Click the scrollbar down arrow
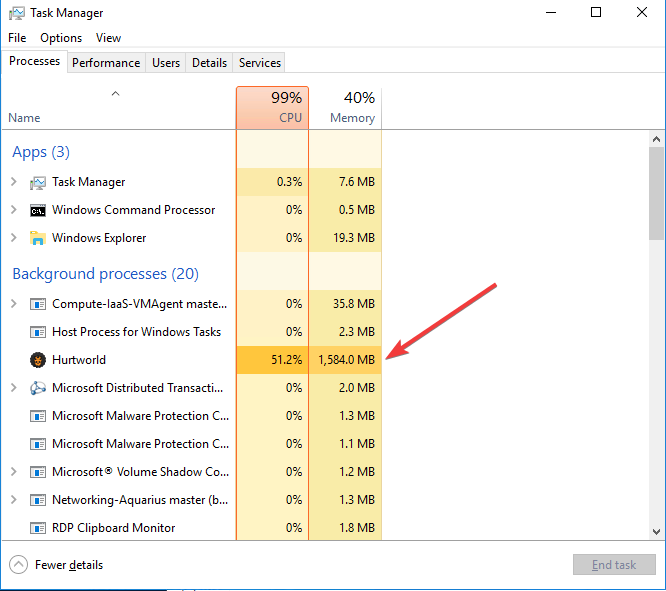The image size is (666, 591). 656,532
